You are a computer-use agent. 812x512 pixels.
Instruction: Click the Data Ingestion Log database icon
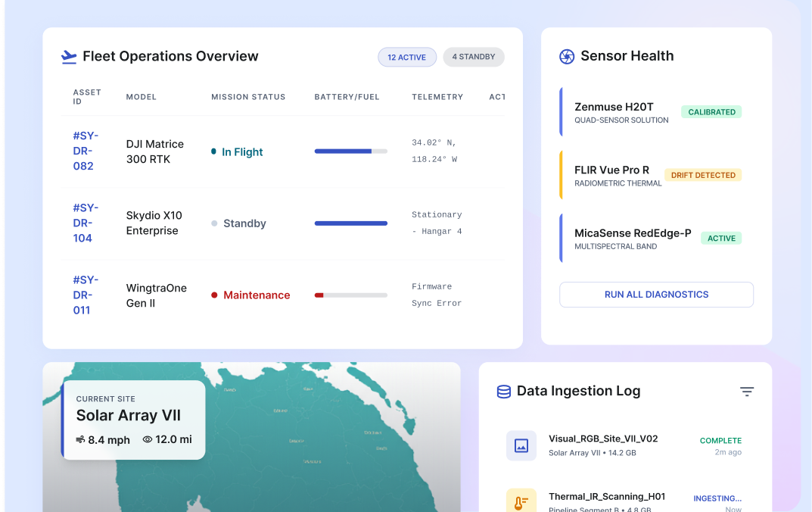(503, 392)
